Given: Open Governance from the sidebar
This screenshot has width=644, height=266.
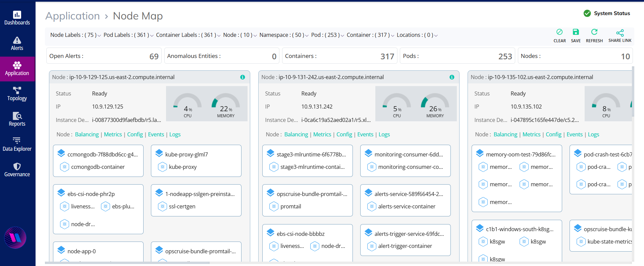Looking at the screenshot, I should pyautogui.click(x=17, y=170).
